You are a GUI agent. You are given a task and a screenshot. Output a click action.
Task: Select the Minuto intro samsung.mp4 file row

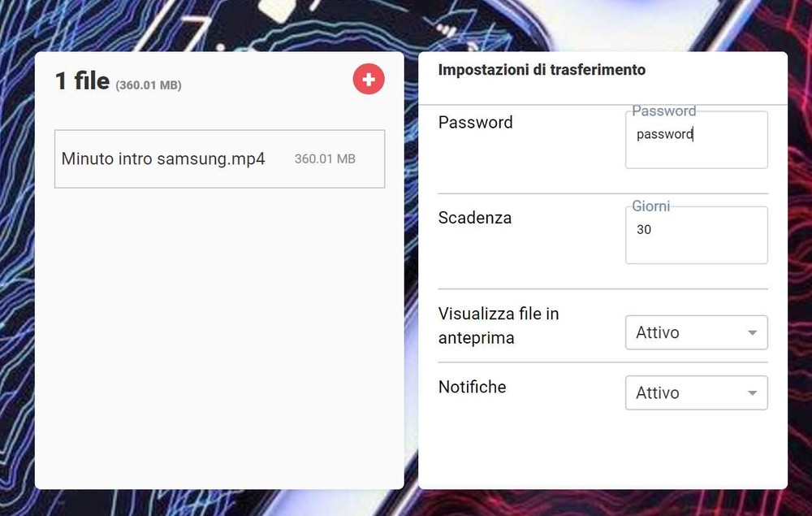[219, 159]
